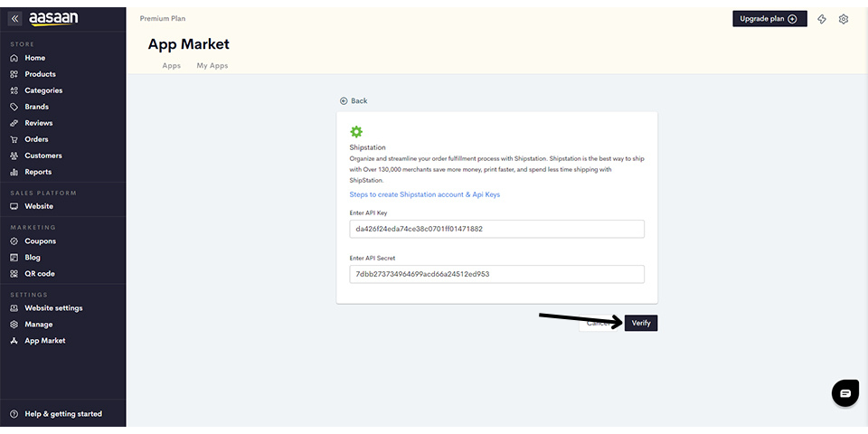Open Customers section
This screenshot has width=868, height=434.
click(x=43, y=156)
